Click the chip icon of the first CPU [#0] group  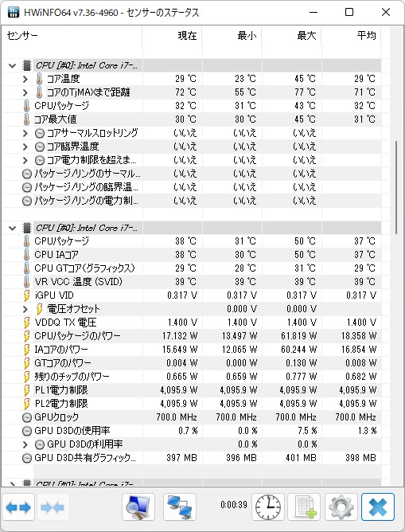click(x=27, y=65)
